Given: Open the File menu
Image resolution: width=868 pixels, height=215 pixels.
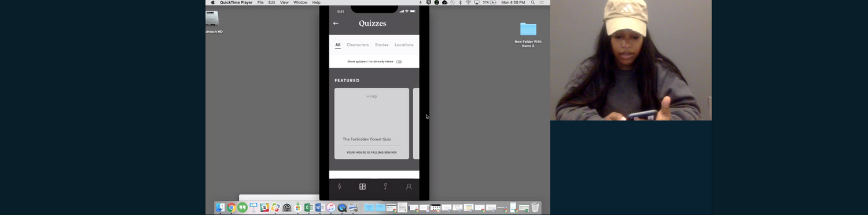Looking at the screenshot, I should [260, 2].
